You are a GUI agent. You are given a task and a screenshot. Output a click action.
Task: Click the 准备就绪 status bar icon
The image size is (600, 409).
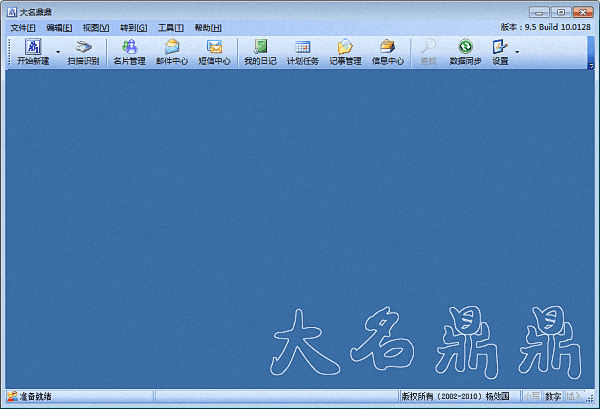tap(12, 397)
